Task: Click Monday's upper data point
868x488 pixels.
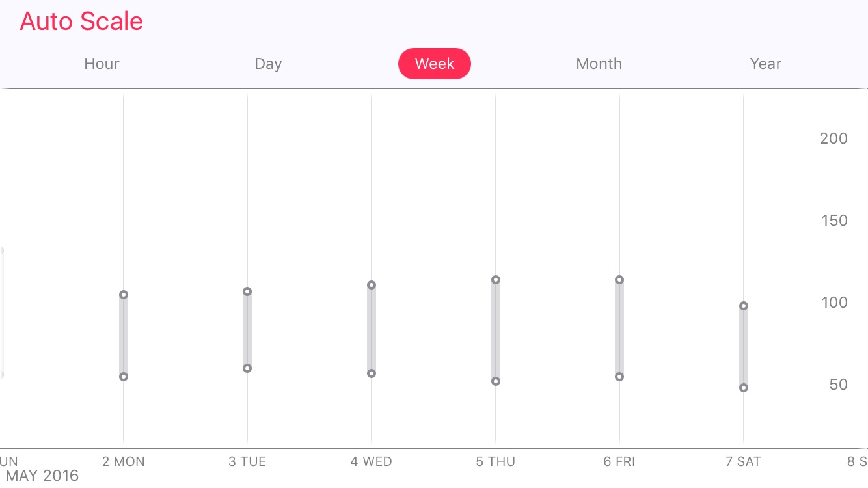Action: click(x=124, y=295)
